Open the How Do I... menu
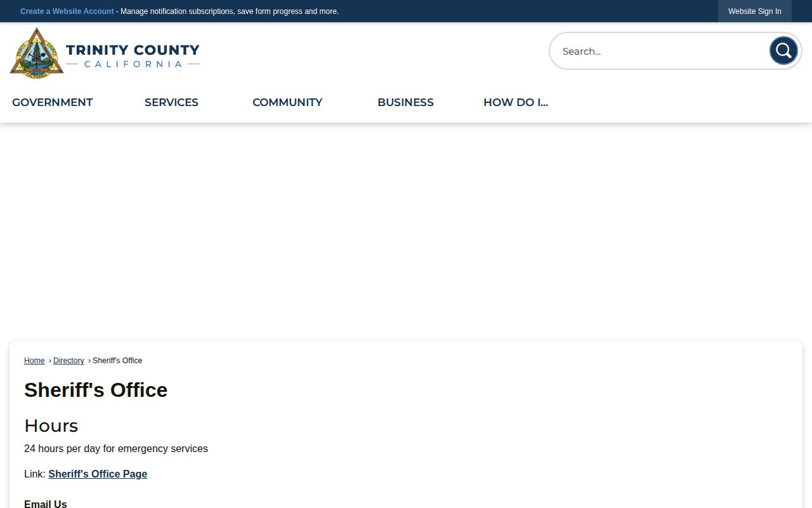 coord(516,102)
